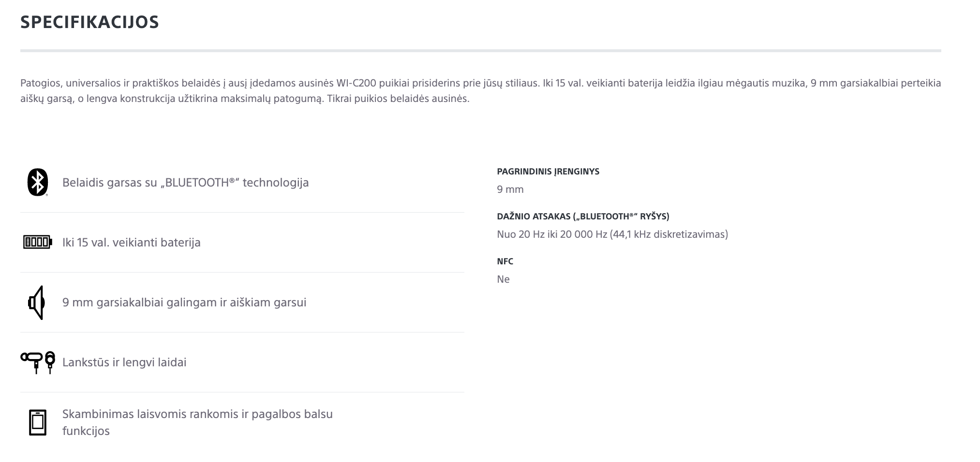Click the Tikrai puikios belaidės ausinės sentence
The height and width of the screenshot is (462, 980).
click(x=398, y=99)
